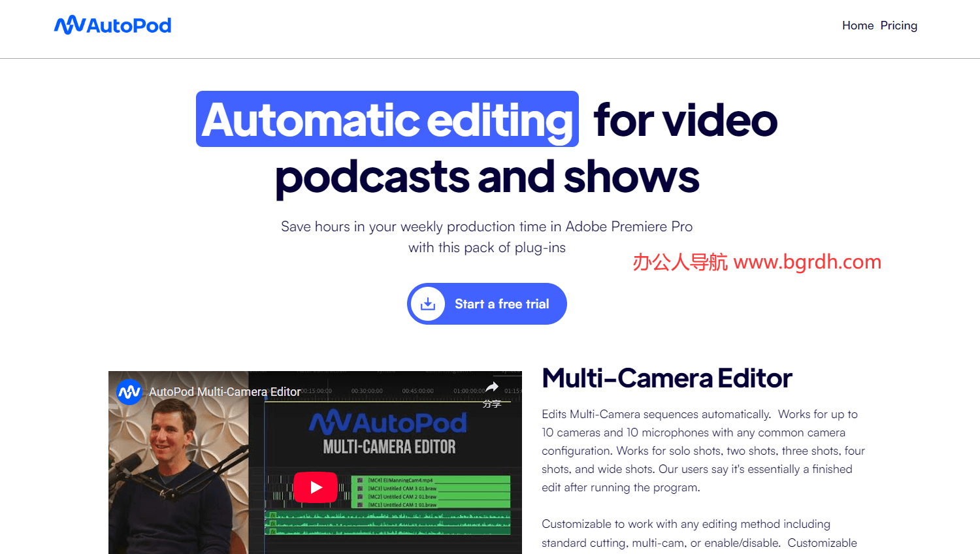Click the large AutoPod logo inside the video
Viewport: 980px width, 554px height.
click(x=388, y=423)
